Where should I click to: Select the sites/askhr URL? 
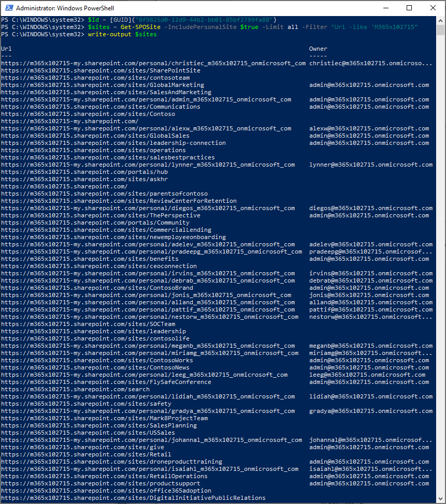tap(84, 179)
